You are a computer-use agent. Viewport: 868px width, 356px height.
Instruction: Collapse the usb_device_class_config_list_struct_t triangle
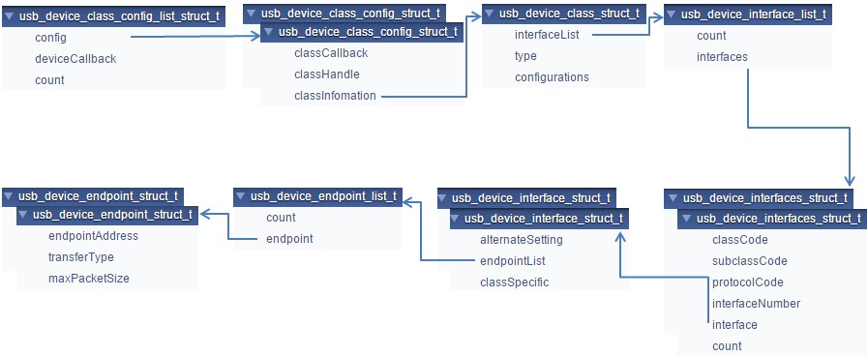10,16
